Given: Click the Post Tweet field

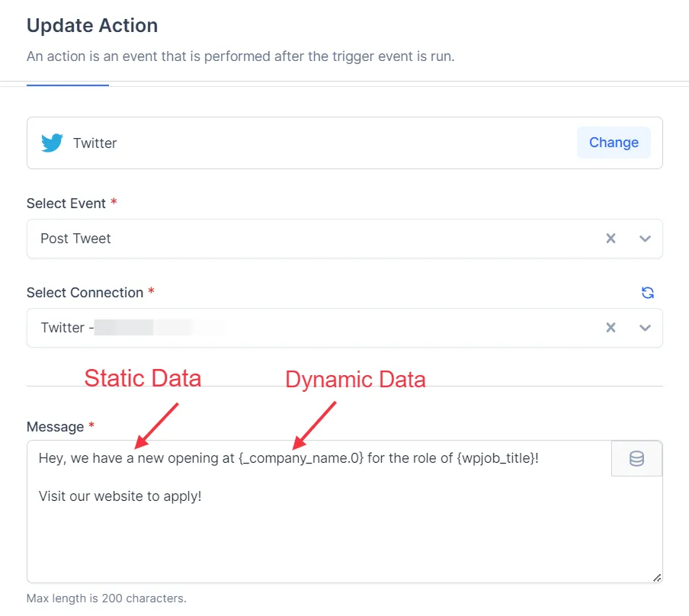Looking at the screenshot, I should [x=305, y=238].
